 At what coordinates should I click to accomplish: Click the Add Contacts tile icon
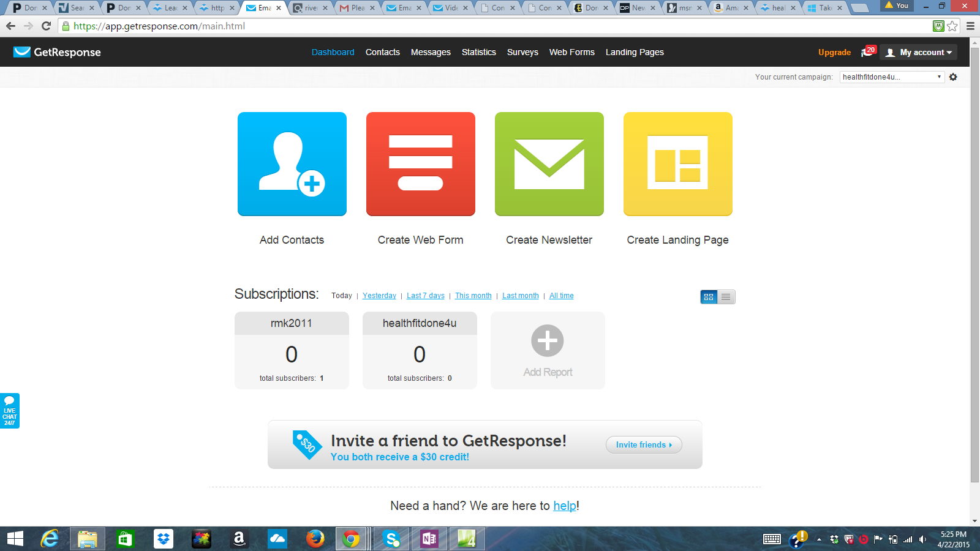coord(292,164)
